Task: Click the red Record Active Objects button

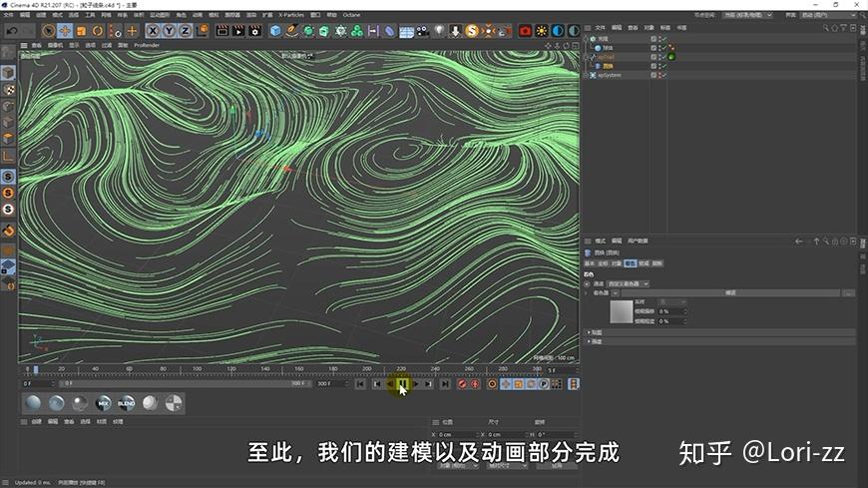Action: pyautogui.click(x=462, y=384)
